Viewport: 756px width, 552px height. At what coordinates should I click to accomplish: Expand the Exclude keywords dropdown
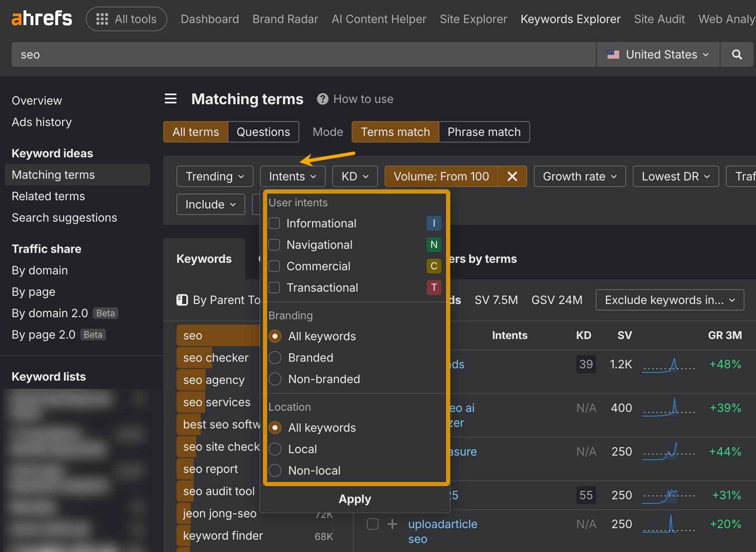(669, 300)
